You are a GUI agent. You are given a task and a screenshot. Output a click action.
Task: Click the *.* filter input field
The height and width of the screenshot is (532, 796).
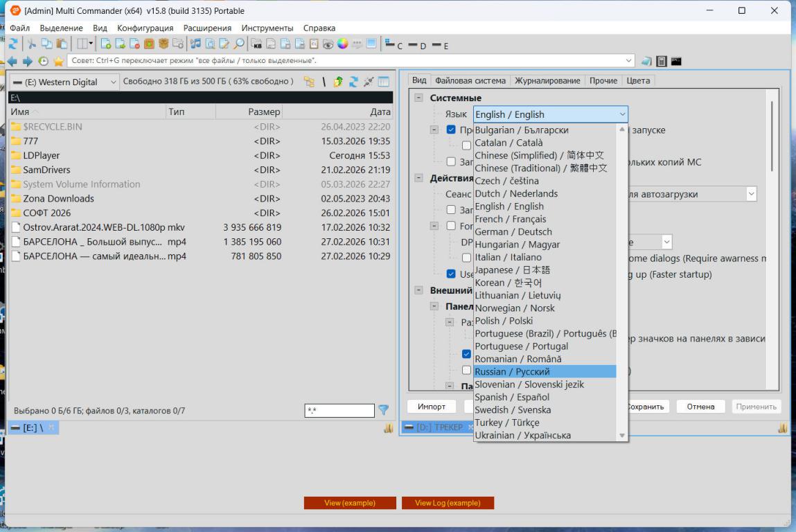(x=339, y=411)
